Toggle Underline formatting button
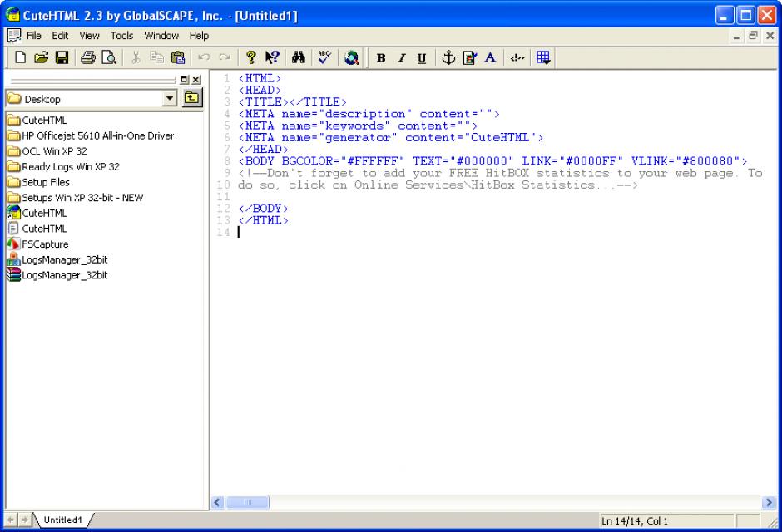The image size is (782, 532). 422,58
